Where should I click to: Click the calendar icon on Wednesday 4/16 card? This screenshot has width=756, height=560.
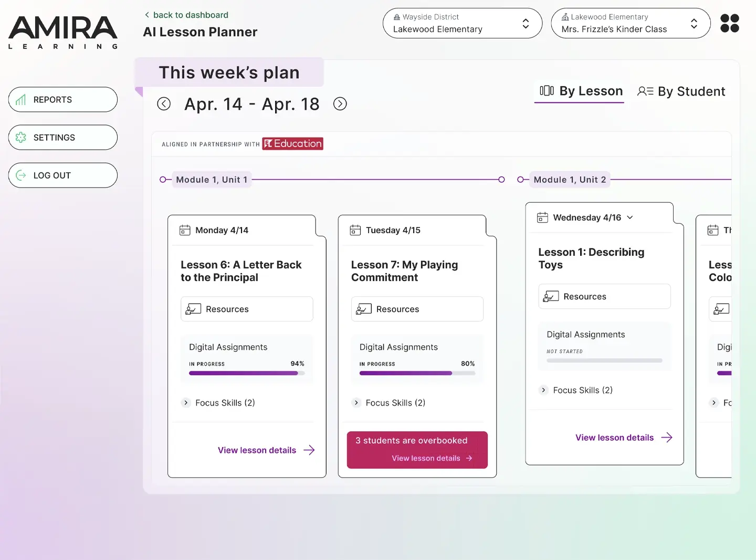tap(543, 217)
